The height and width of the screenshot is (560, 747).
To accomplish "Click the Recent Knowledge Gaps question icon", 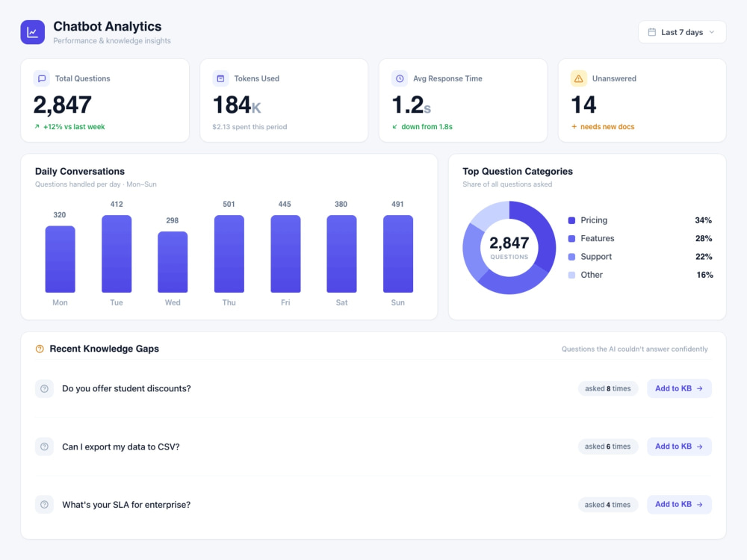I will (40, 349).
